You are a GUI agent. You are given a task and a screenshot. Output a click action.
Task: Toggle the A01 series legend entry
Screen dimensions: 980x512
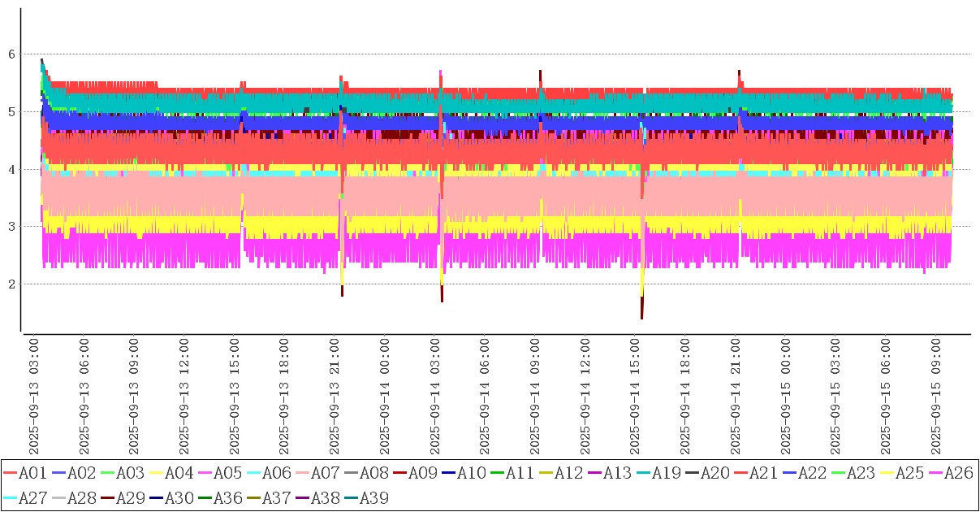click(24, 473)
